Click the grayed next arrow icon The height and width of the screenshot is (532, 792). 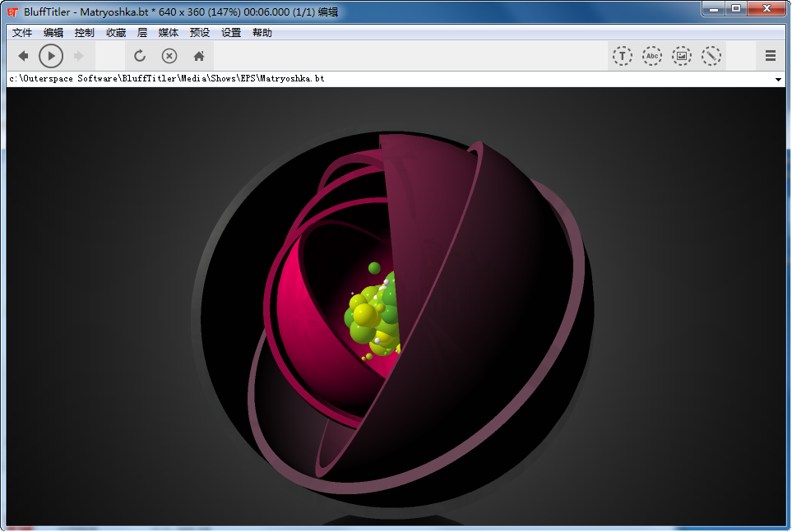79,56
